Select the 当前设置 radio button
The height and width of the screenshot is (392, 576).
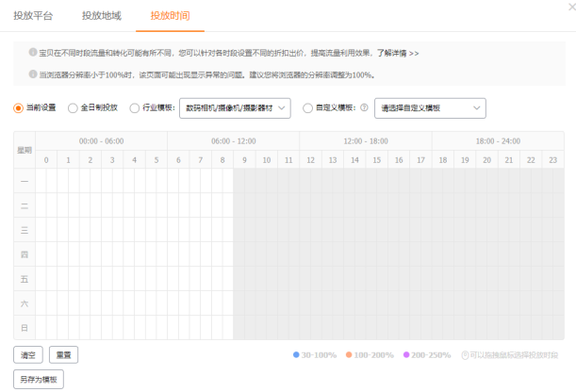(18, 108)
